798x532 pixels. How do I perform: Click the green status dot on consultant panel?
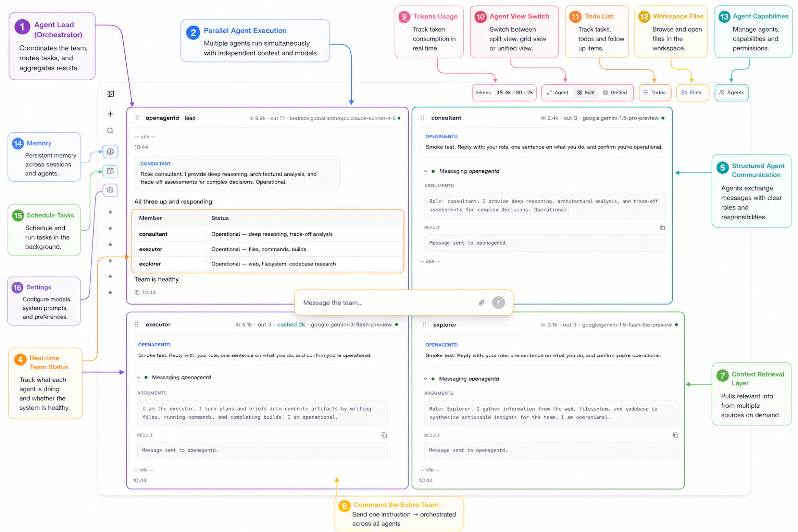point(663,118)
